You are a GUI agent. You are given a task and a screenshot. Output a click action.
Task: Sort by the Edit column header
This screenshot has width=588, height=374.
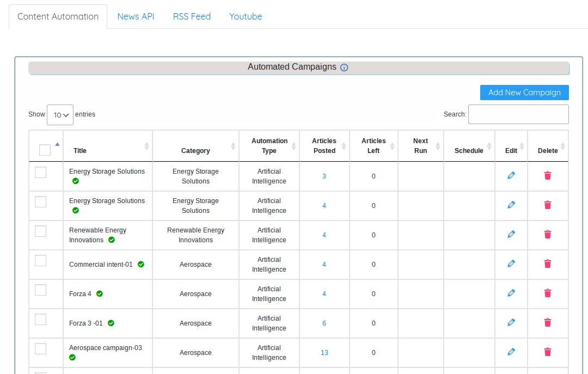(x=511, y=146)
